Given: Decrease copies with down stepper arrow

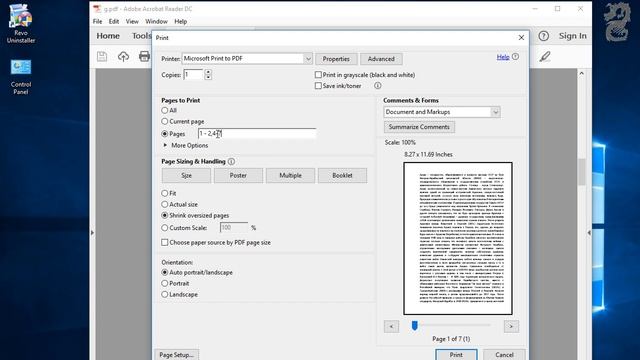Looking at the screenshot, I should tap(208, 78).
